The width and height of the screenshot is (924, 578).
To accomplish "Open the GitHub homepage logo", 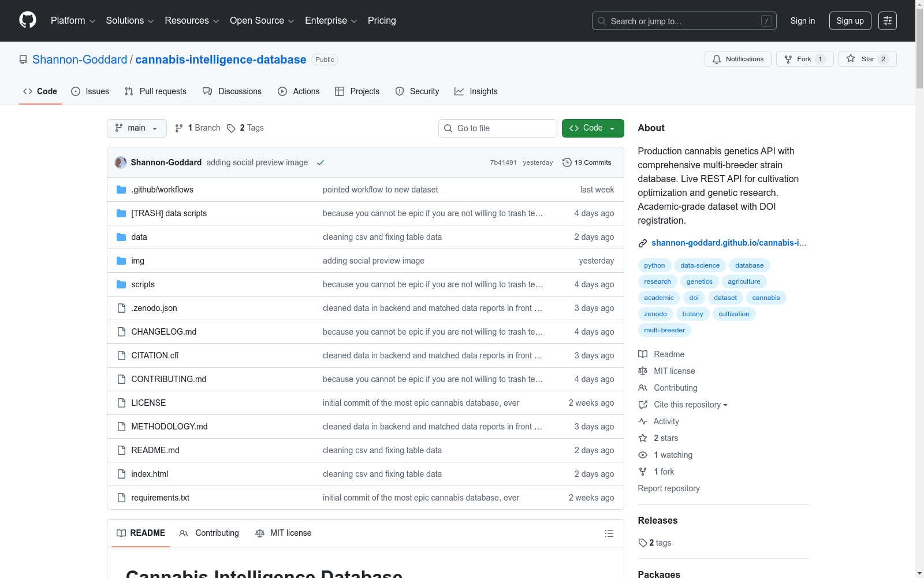I will [28, 20].
